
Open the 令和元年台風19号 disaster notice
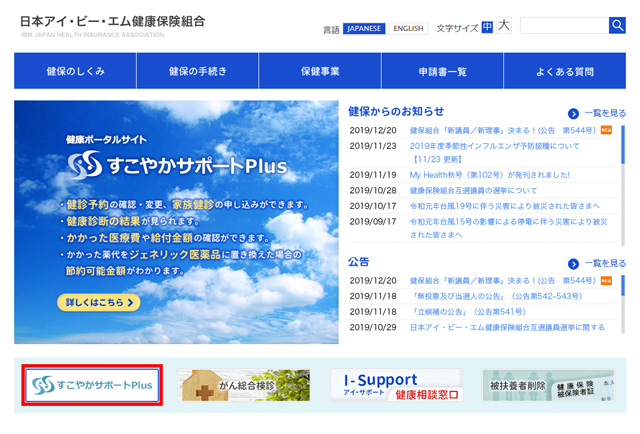504,206
